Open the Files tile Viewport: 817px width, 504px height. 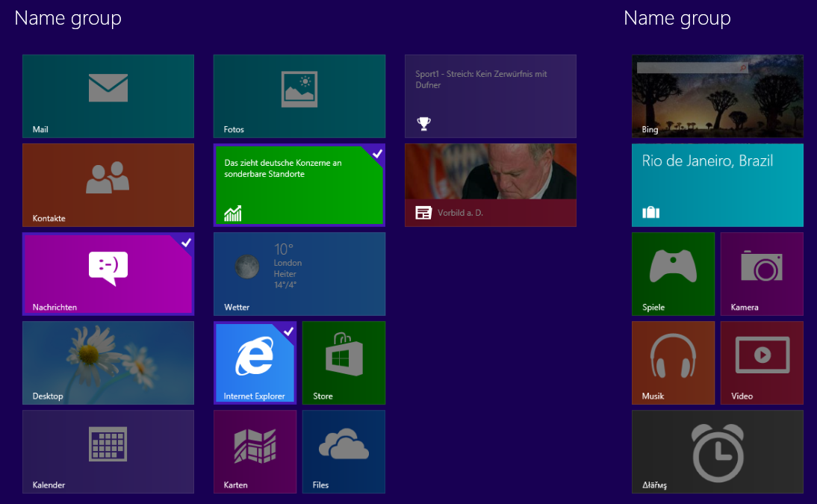(343, 451)
